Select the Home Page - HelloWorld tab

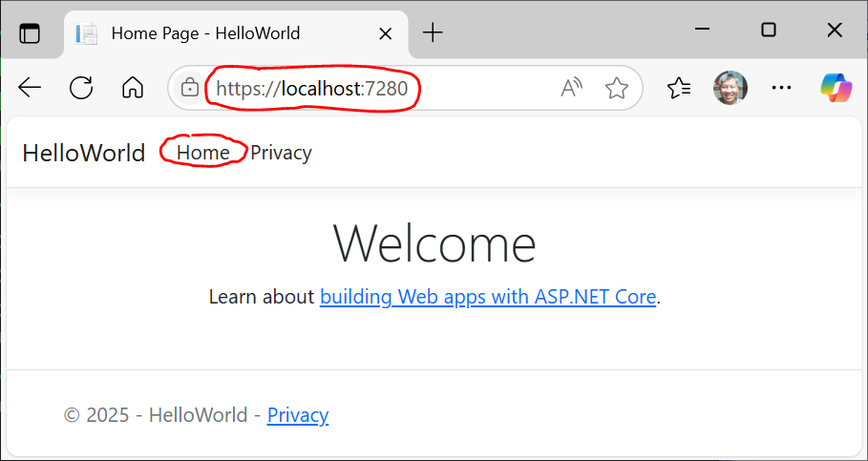(205, 33)
